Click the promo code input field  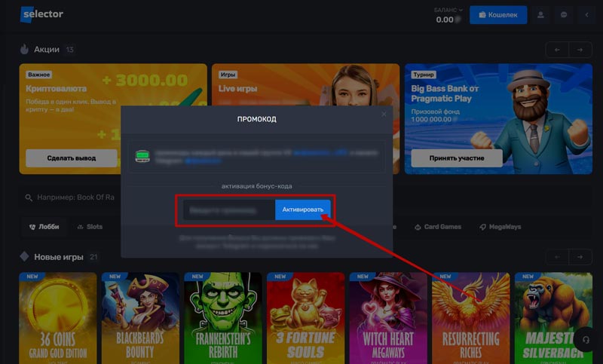[228, 210]
